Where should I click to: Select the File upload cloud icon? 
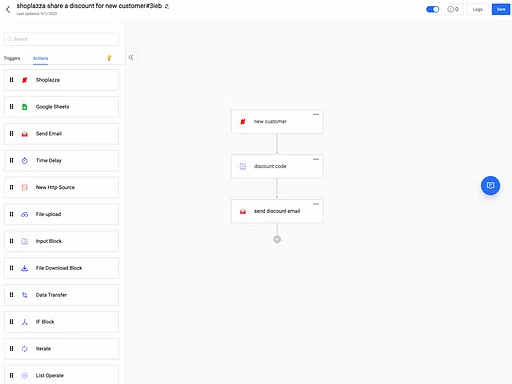[24, 214]
